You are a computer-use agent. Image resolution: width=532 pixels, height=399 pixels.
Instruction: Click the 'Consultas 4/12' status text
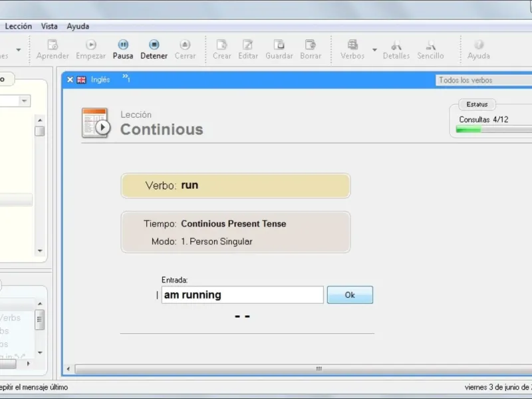(x=483, y=120)
